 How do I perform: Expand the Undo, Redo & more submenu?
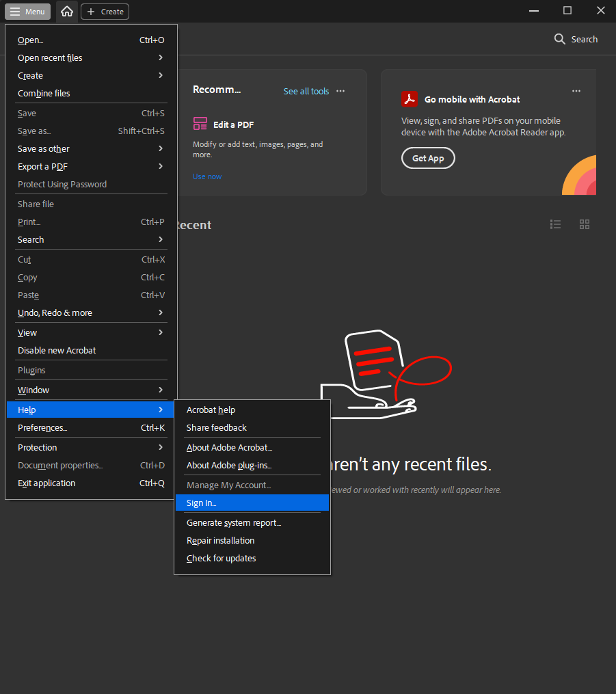(x=90, y=312)
